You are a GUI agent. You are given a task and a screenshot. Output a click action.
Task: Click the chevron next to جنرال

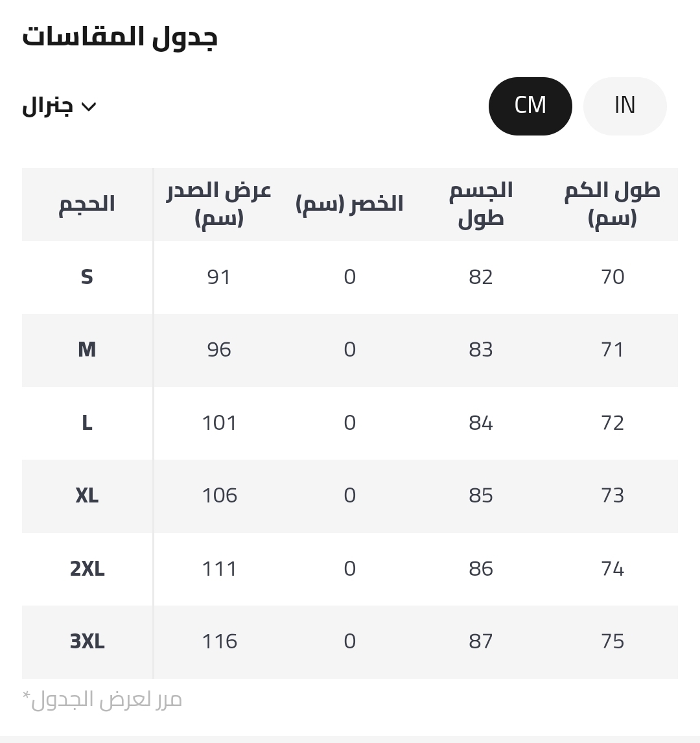point(89,106)
